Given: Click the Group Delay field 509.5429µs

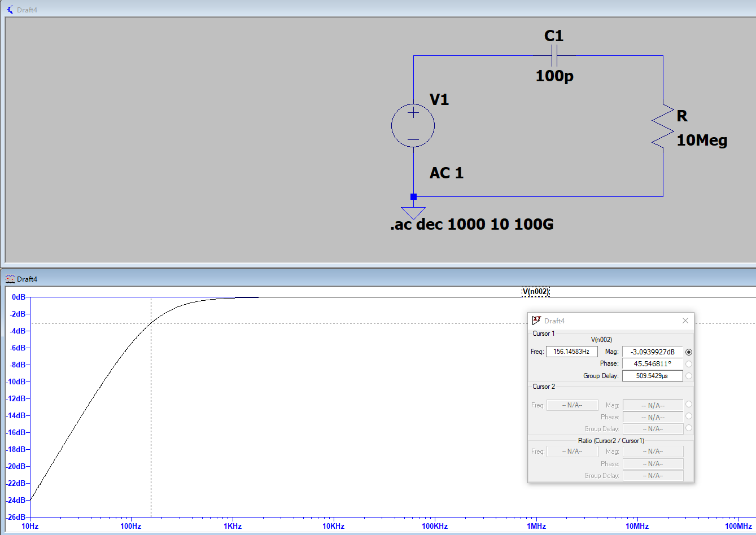Looking at the screenshot, I should tap(653, 376).
